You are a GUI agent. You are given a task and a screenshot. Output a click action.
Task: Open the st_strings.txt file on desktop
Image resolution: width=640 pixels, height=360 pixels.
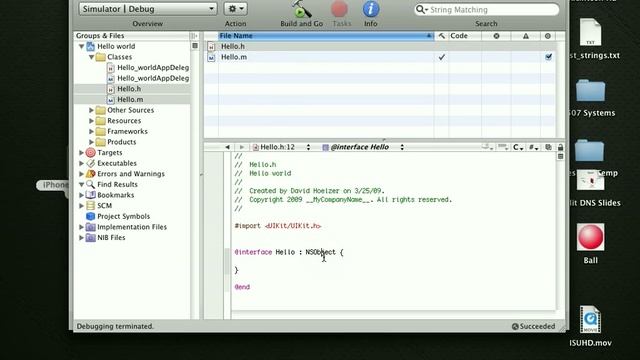590,32
